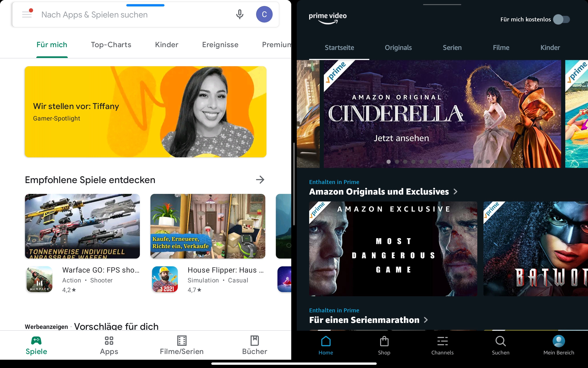
Task: Select the second carousel page dot
Action: [397, 162]
